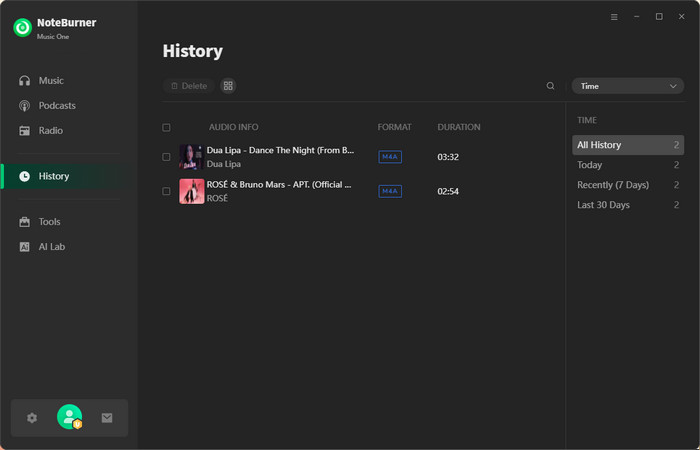Open Tools in sidebar

tap(50, 222)
